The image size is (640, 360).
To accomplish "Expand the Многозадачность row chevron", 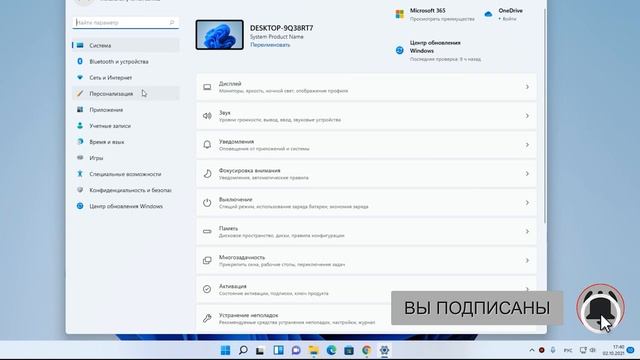I will (527, 260).
